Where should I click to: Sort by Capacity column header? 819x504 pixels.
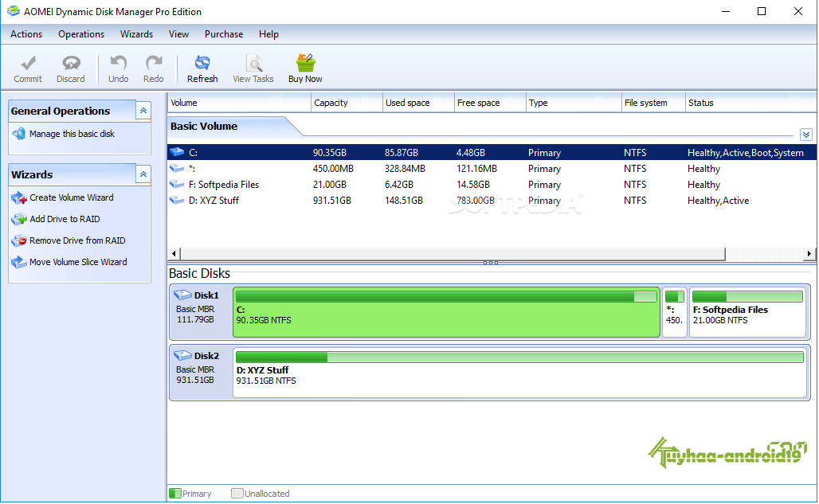(347, 103)
